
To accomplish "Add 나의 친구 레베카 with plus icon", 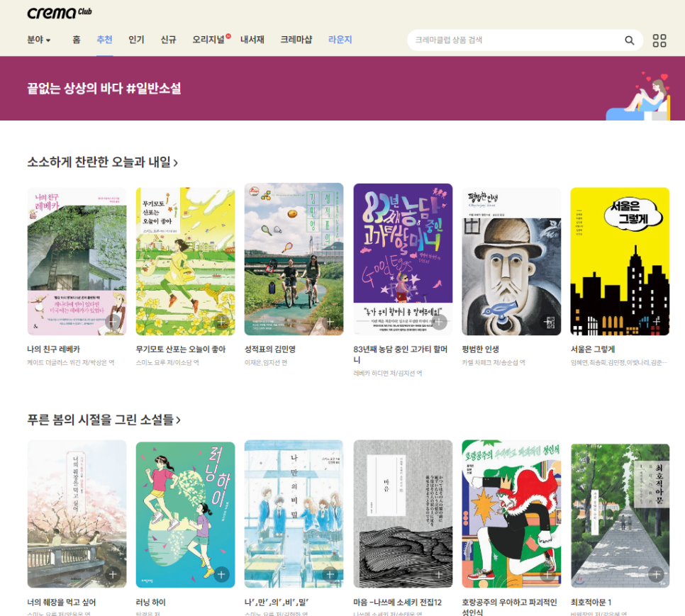I will click(113, 322).
